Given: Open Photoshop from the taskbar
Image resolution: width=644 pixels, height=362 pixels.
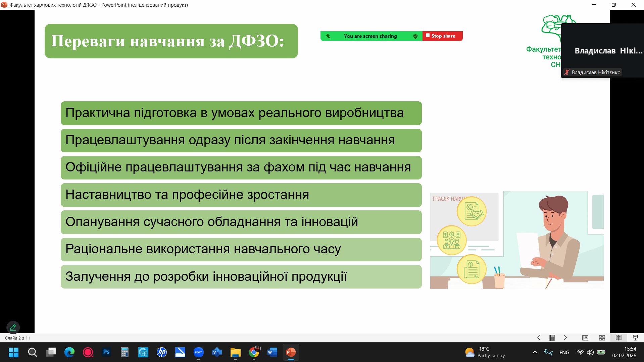Looking at the screenshot, I should coord(106,352).
